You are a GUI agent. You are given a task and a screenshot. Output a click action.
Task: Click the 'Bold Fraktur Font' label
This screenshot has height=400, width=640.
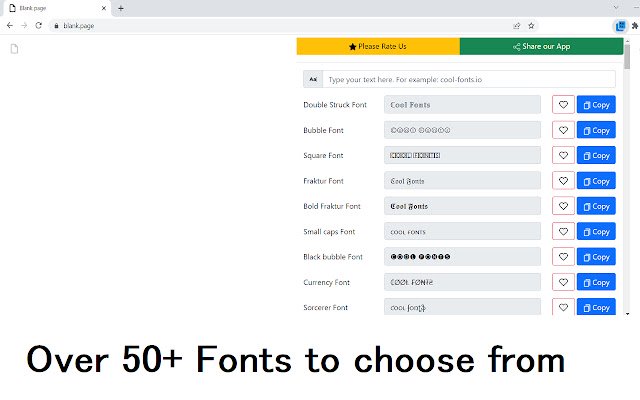[332, 206]
